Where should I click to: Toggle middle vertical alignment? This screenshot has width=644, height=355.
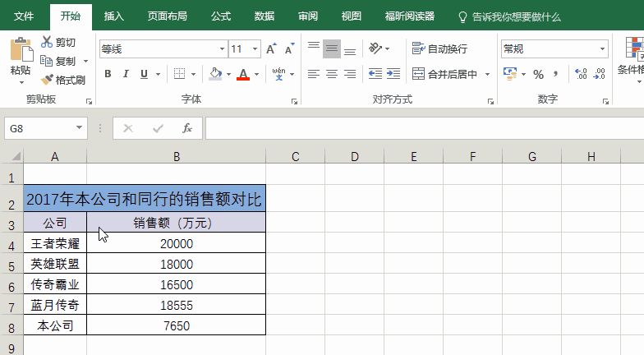332,48
